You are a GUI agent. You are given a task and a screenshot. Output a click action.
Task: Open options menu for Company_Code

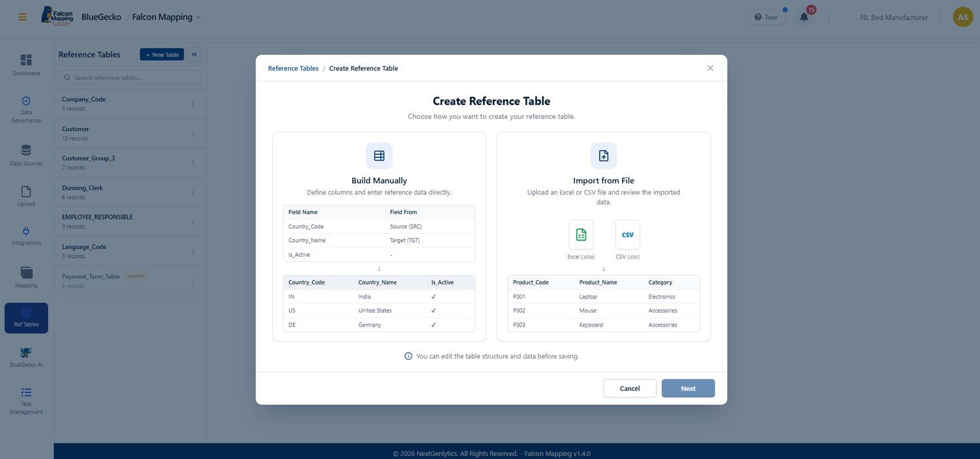(x=193, y=104)
